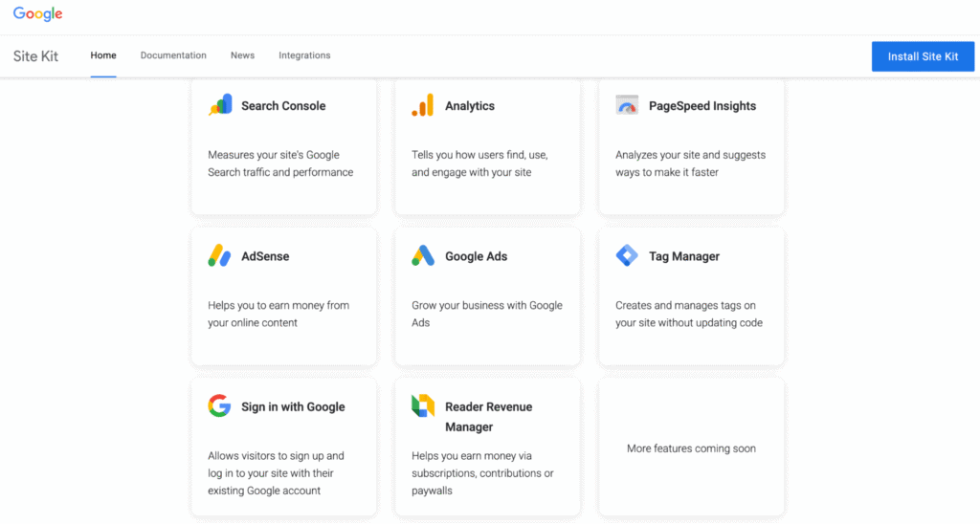The width and height of the screenshot is (980, 524).
Task: Click the AdSense logo icon
Action: pos(220,256)
